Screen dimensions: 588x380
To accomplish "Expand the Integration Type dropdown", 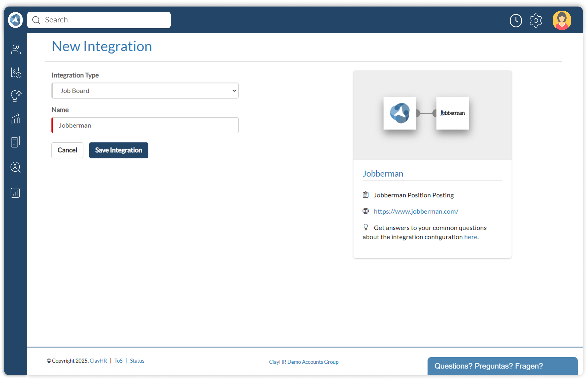I will (x=145, y=91).
